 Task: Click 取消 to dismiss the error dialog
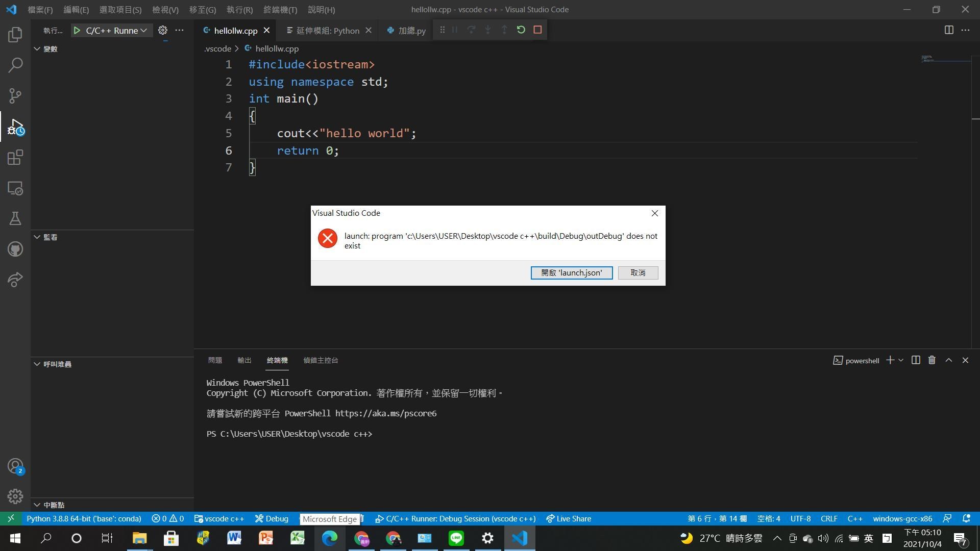637,272
